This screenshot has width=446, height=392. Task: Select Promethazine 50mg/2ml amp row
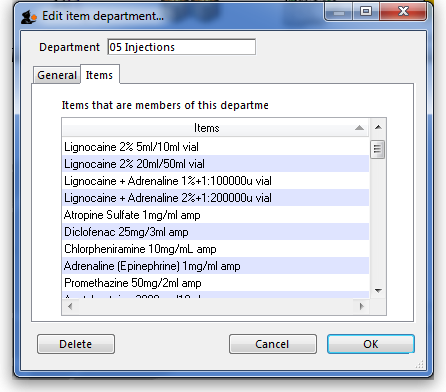point(215,283)
